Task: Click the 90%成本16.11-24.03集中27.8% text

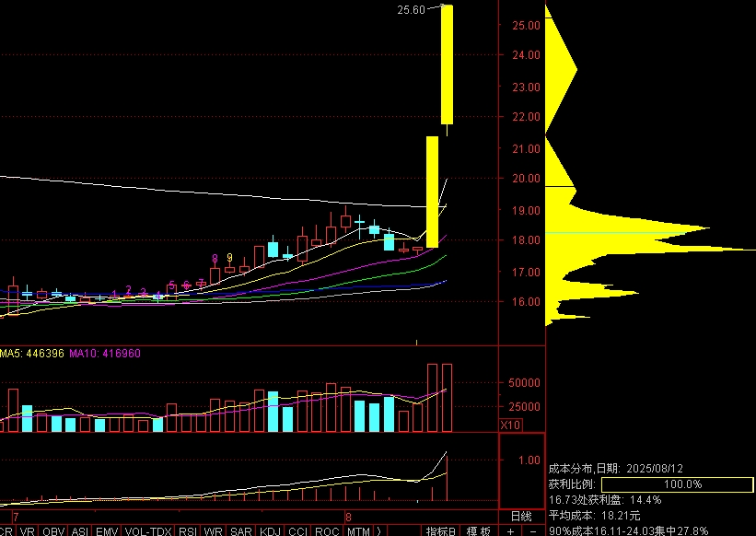Action: click(x=628, y=530)
